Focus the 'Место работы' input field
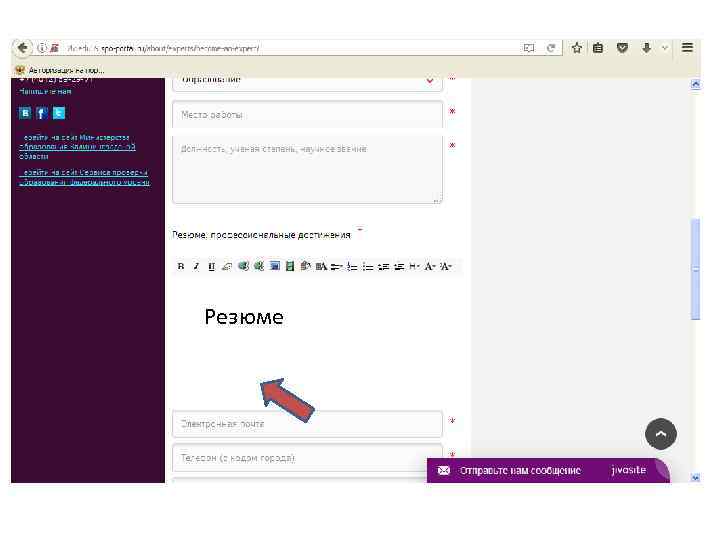The image size is (720, 540). coord(307,114)
